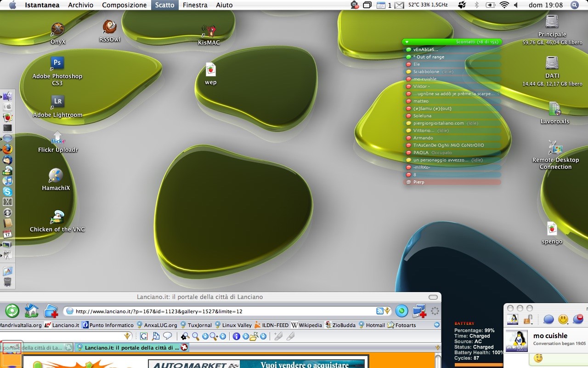
Task: Switch to second Lanciano.it browser tab
Action: click(132, 348)
